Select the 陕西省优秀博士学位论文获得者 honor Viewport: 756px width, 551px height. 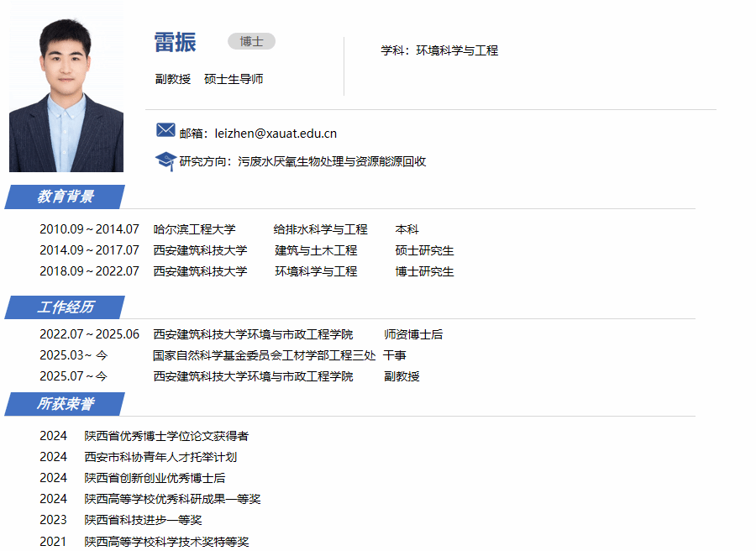click(x=166, y=436)
